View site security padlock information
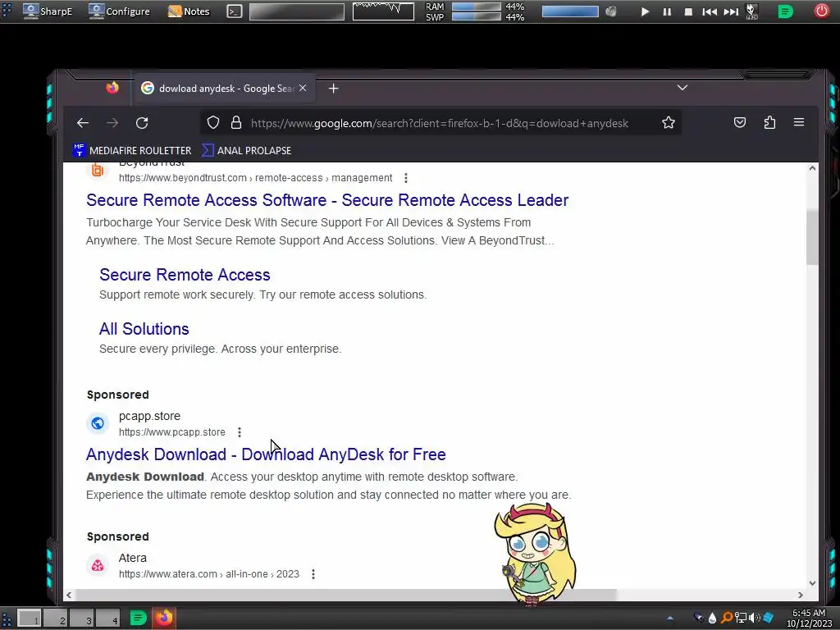 (x=235, y=123)
